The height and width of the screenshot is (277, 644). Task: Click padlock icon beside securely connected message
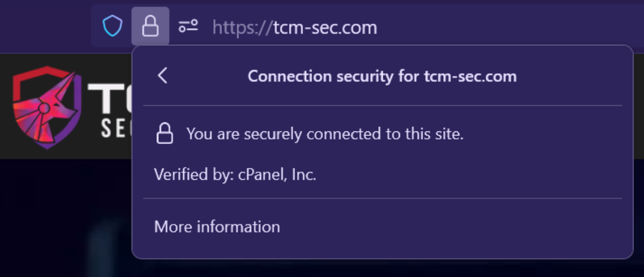click(x=164, y=134)
